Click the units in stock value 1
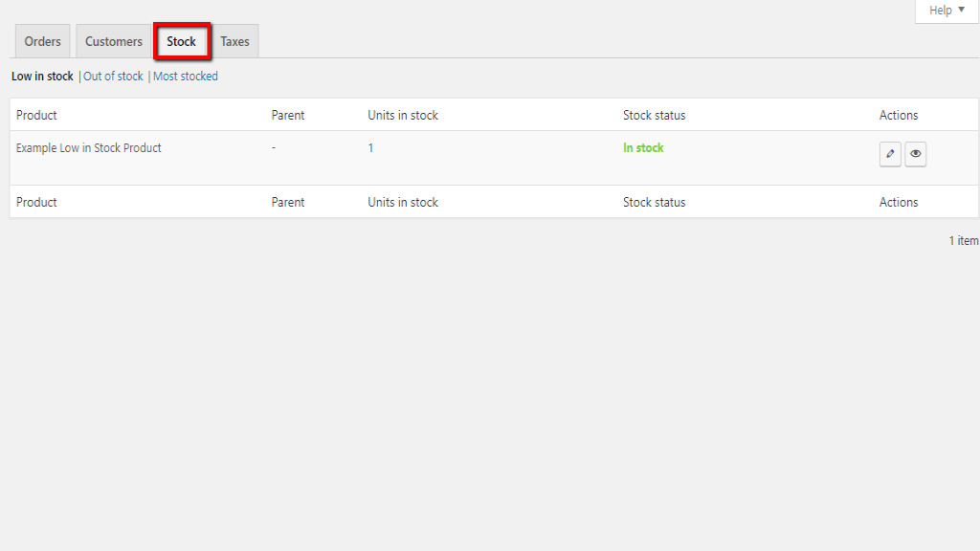 pos(371,148)
